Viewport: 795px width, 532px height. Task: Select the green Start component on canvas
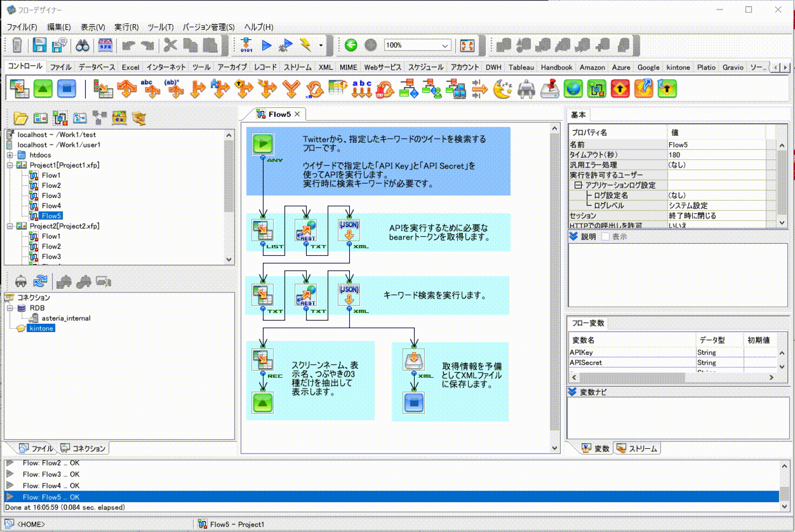coord(262,144)
